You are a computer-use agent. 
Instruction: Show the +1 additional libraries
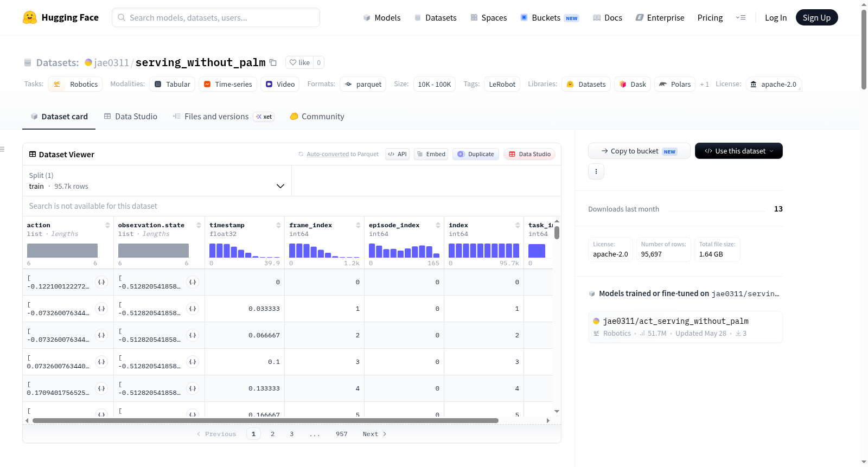pyautogui.click(x=704, y=84)
